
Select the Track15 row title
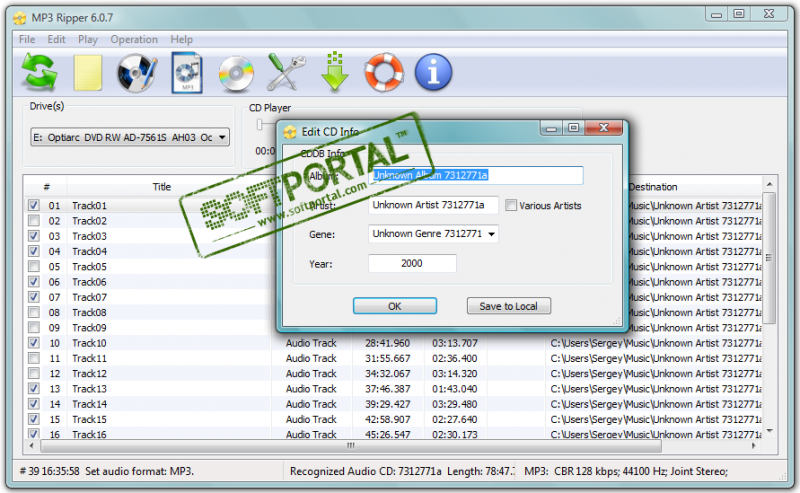click(89, 420)
